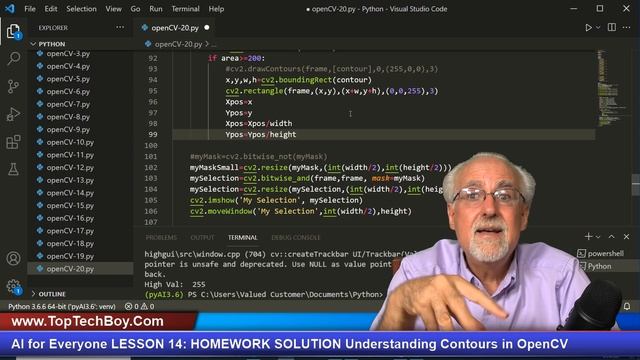
Task: Switch to DEBUG CONSOLE panel tab
Action: point(296,237)
